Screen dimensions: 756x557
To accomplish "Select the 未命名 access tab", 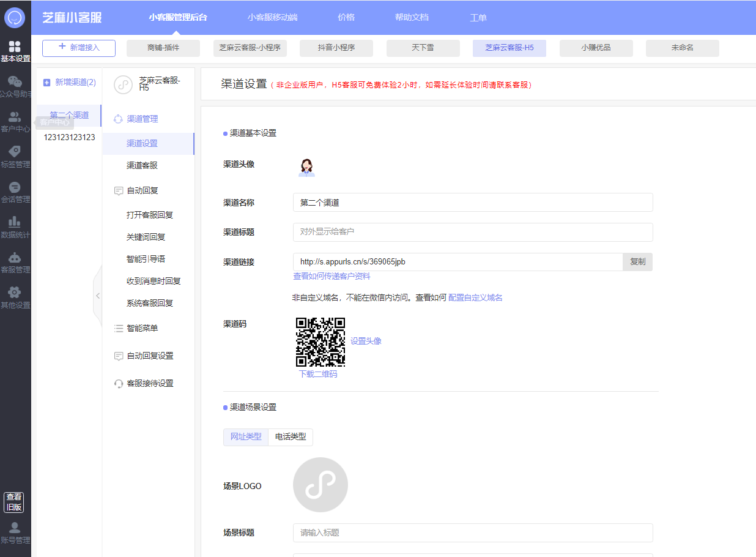I will [x=683, y=48].
